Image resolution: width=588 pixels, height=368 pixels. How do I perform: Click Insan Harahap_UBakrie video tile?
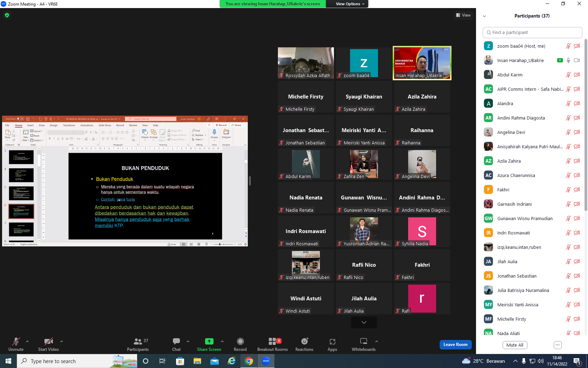tap(422, 63)
